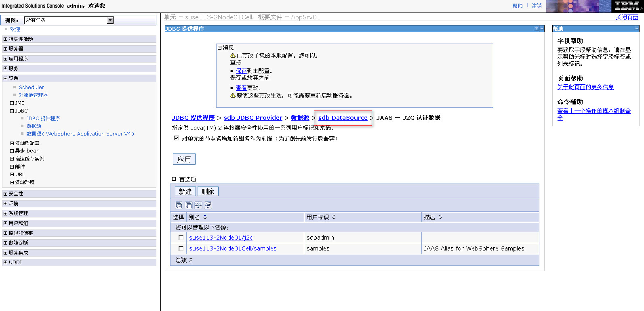Image resolution: width=644 pixels, height=311 pixels.
Task: Expand the 监视和调整 section
Action: tap(6, 233)
